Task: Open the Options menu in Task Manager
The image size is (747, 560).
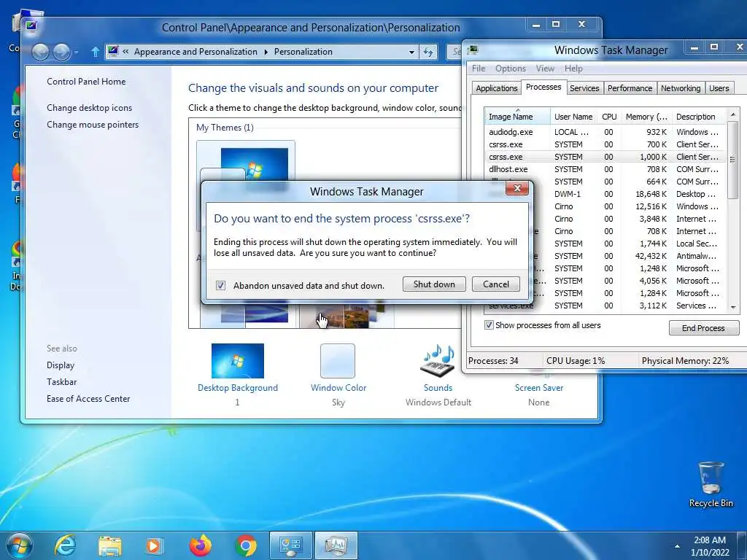Action: point(510,69)
